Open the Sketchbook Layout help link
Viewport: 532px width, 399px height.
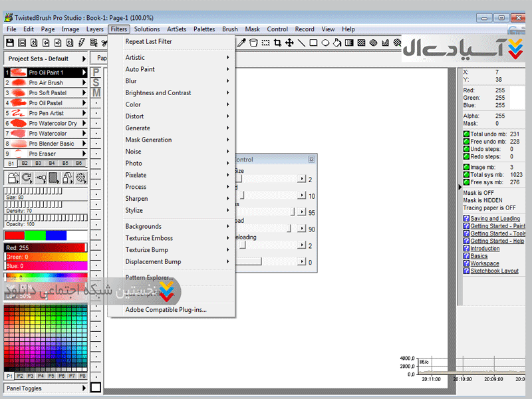click(x=494, y=271)
